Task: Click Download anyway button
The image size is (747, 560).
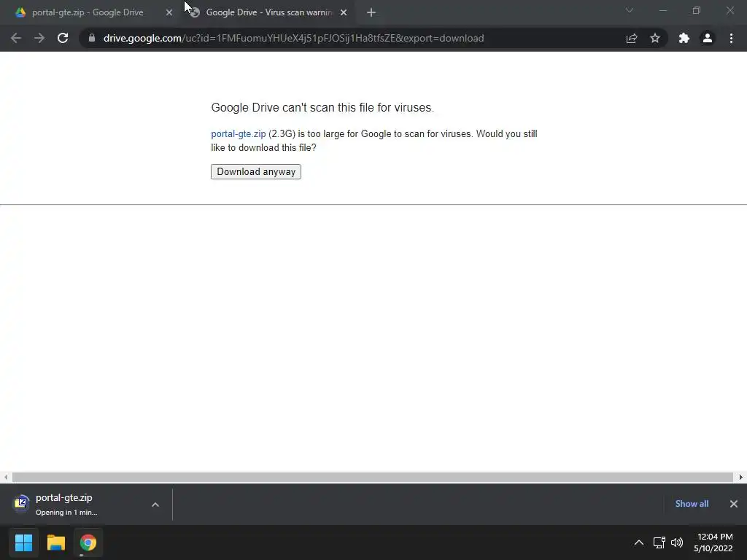Action: pos(256,172)
